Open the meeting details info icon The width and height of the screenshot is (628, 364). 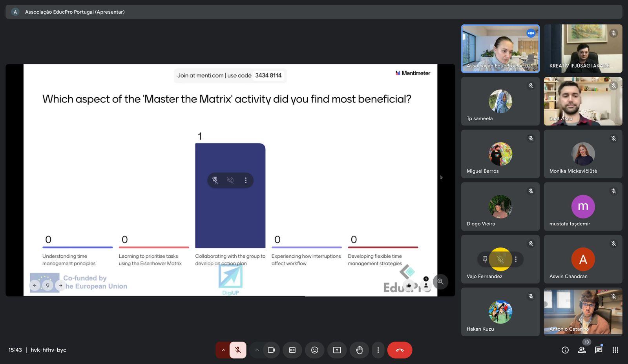click(x=565, y=350)
